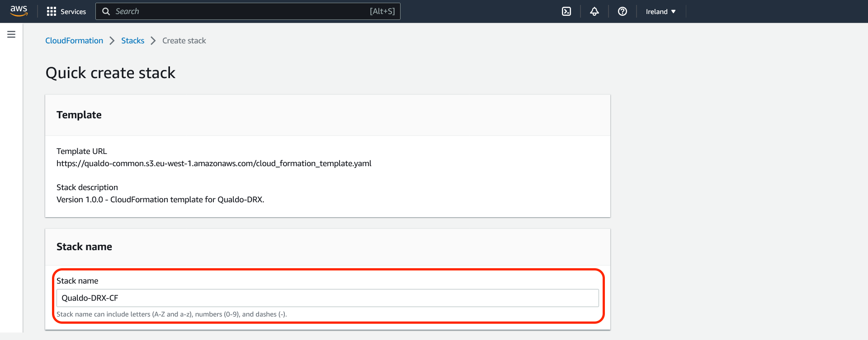Open the Services grid menu
This screenshot has width=868, height=340.
pos(66,11)
